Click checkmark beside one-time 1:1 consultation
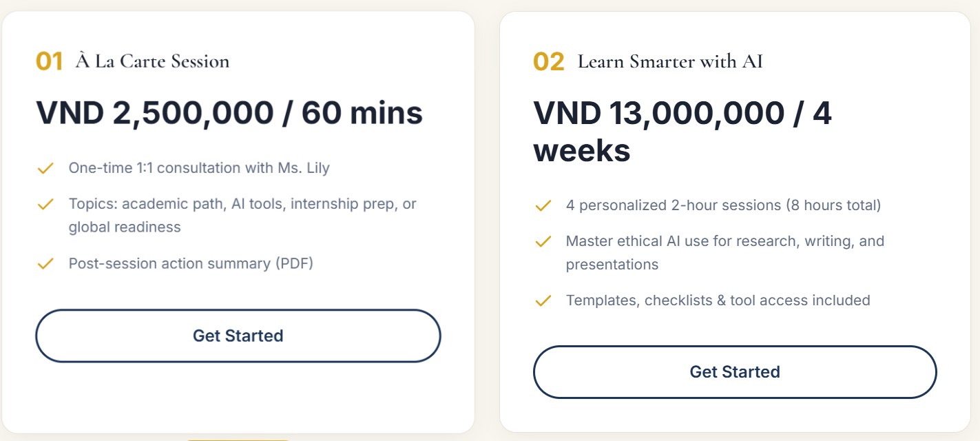The image size is (980, 441). pyautogui.click(x=45, y=168)
